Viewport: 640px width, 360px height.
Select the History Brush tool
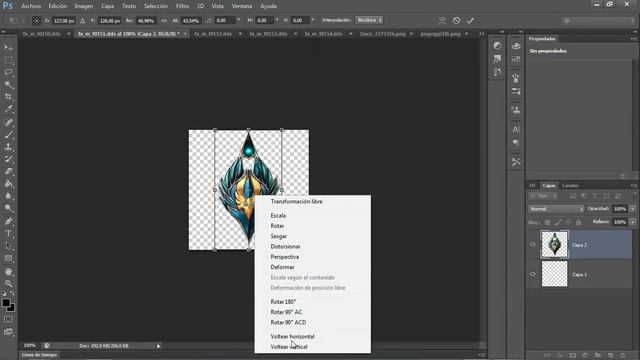pos(8,159)
